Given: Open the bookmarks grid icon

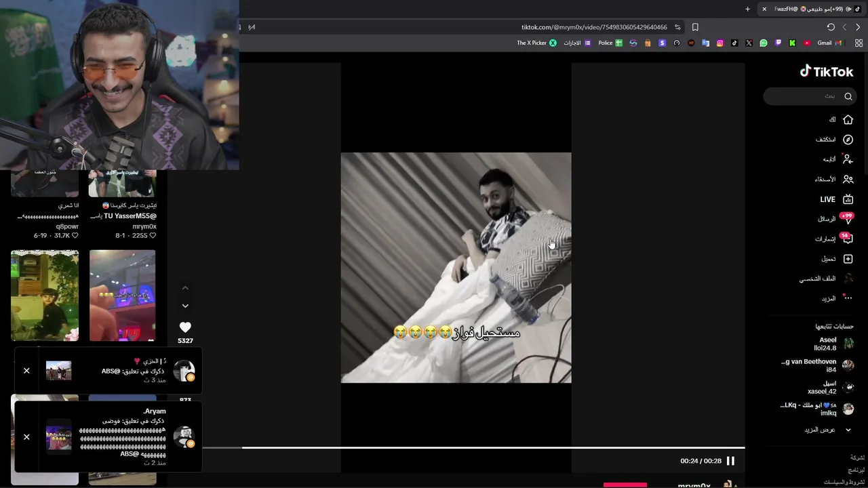Looking at the screenshot, I should pos(859,43).
